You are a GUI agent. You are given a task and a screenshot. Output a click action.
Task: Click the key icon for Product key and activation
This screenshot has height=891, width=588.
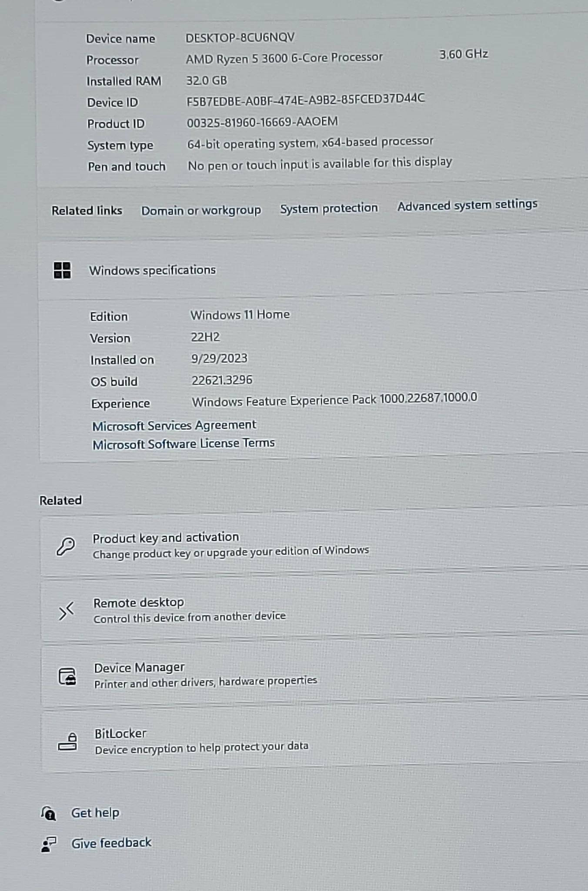pyautogui.click(x=66, y=546)
